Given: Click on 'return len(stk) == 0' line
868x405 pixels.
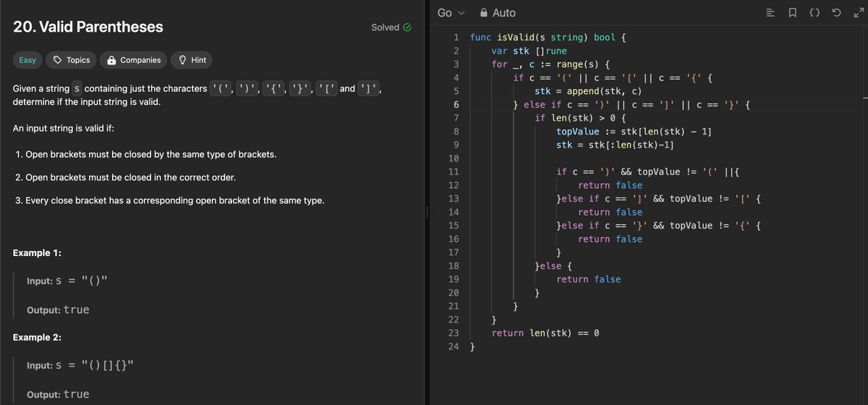Looking at the screenshot, I should (x=545, y=333).
